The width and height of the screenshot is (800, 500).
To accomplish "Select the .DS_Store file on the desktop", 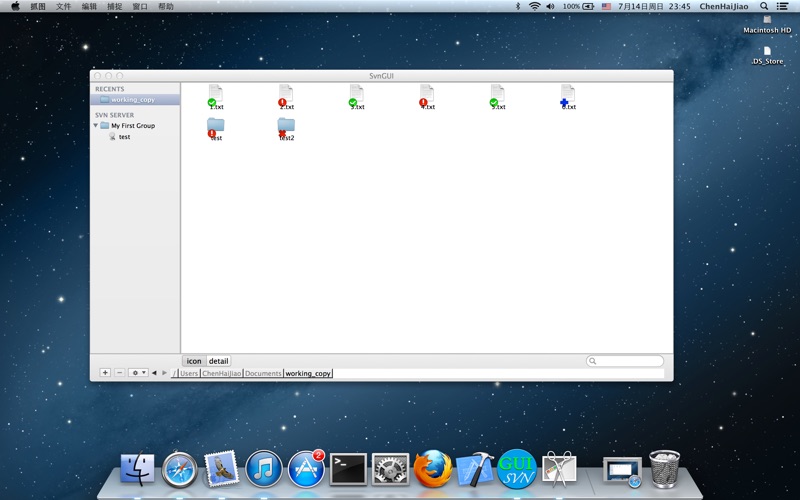I will [x=767, y=56].
